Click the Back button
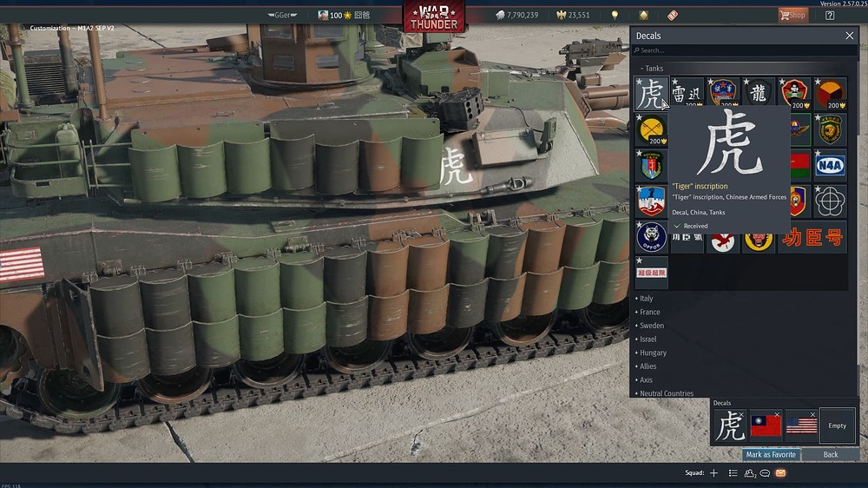The height and width of the screenshot is (488, 868). [831, 454]
